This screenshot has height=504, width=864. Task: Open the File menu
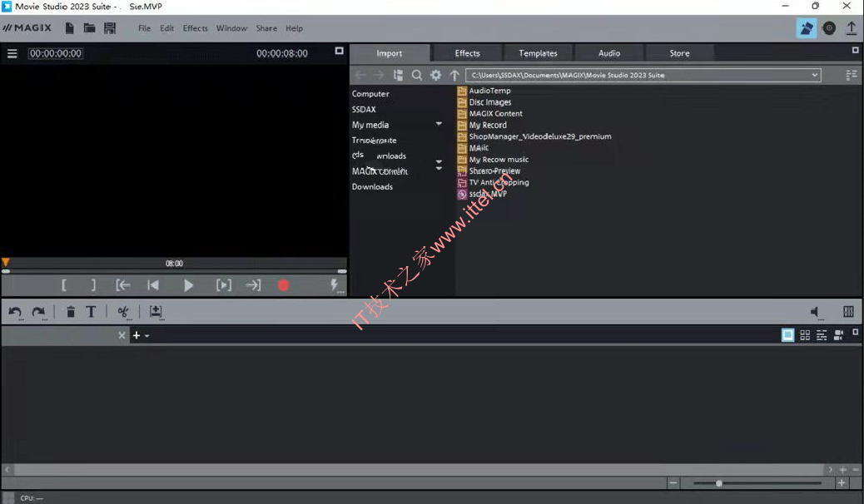click(x=144, y=28)
